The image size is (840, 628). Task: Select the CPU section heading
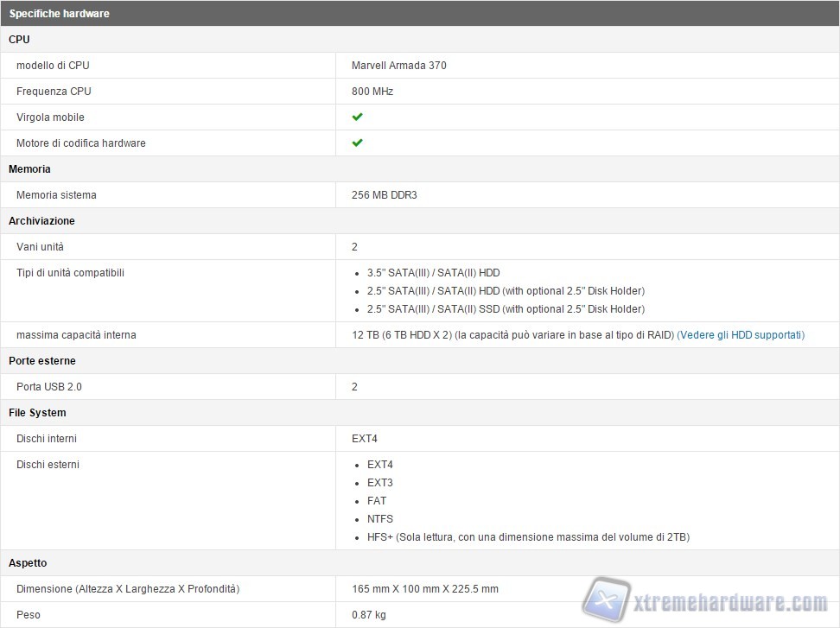(19, 40)
